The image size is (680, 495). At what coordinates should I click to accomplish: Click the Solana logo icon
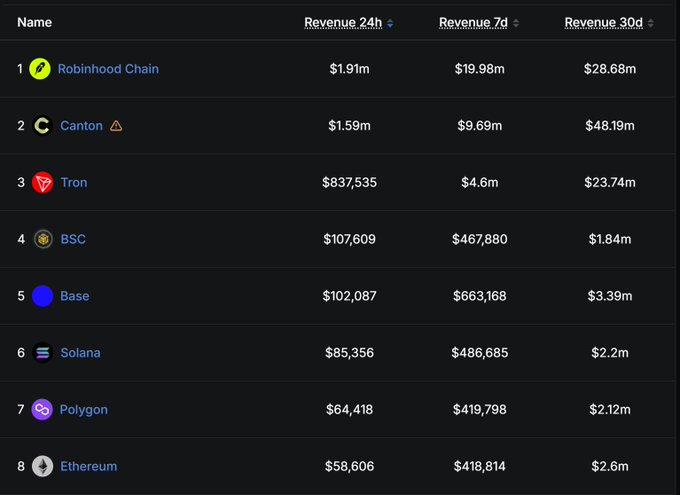coord(42,353)
